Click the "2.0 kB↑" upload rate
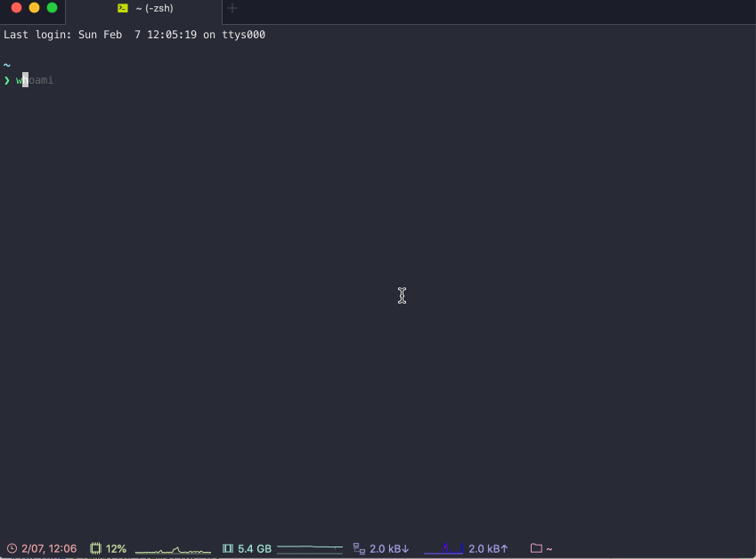Screen dimensions: 756x559 coord(488,548)
